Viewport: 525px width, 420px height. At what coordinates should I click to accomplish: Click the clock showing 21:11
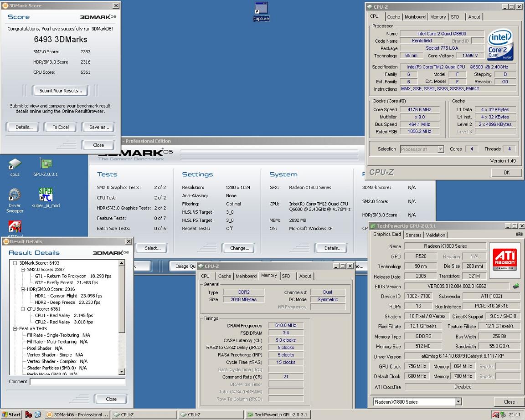click(514, 415)
